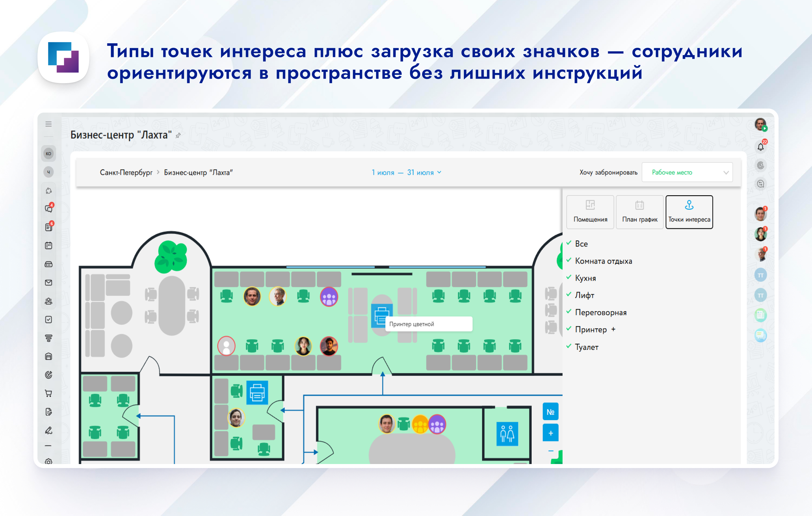
Task: Open the shopping cart icon in sidebar
Action: (49, 393)
